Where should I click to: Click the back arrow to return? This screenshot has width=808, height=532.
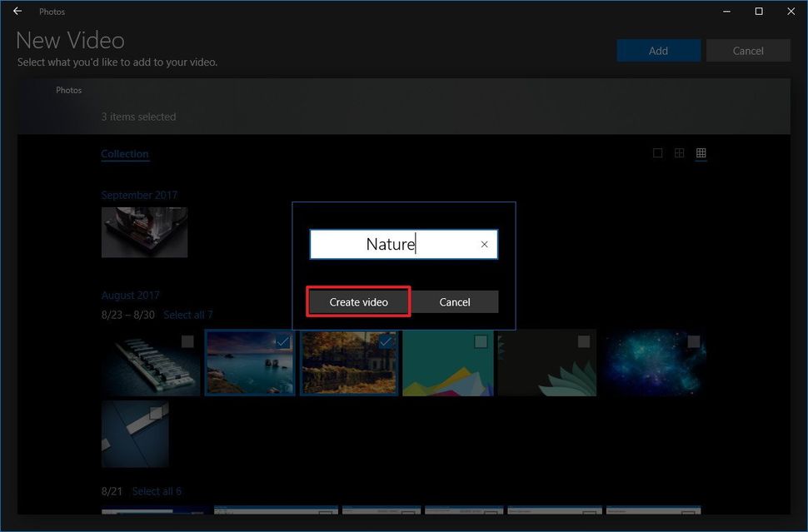(17, 11)
